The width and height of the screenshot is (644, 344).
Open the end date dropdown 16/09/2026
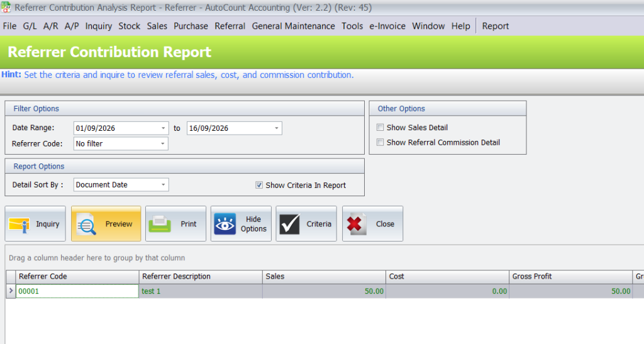pos(277,128)
